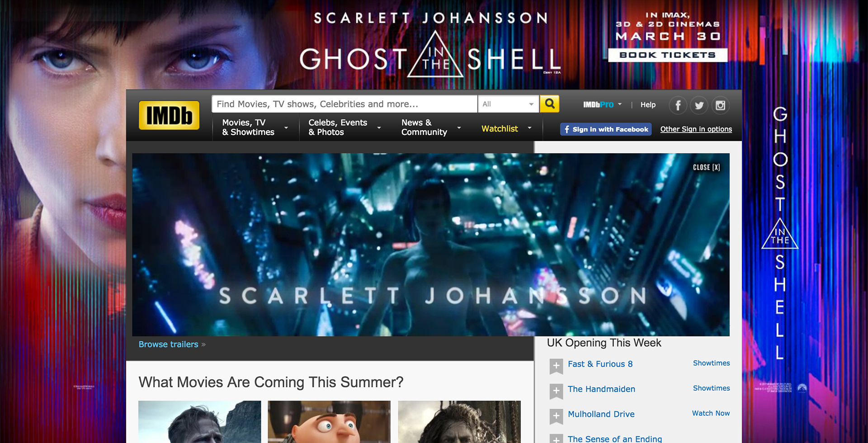Open IMDb's Facebook page icon
Viewport: 868px width, 443px height.
coord(678,105)
